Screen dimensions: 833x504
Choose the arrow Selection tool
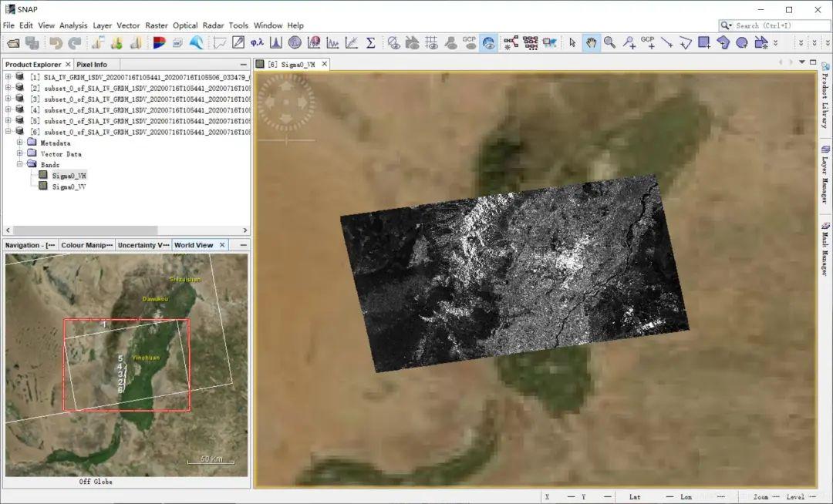click(x=572, y=43)
